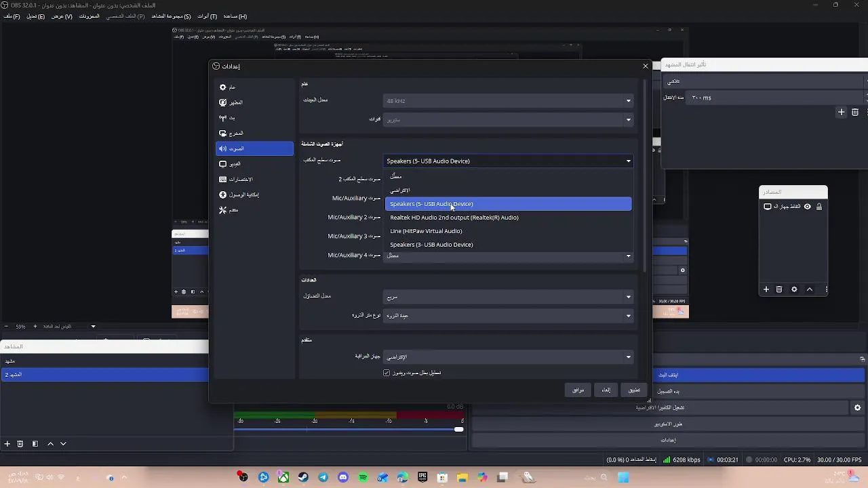
Task: Open the Appearance settings category with monitor-brush icon
Action: 254,102
